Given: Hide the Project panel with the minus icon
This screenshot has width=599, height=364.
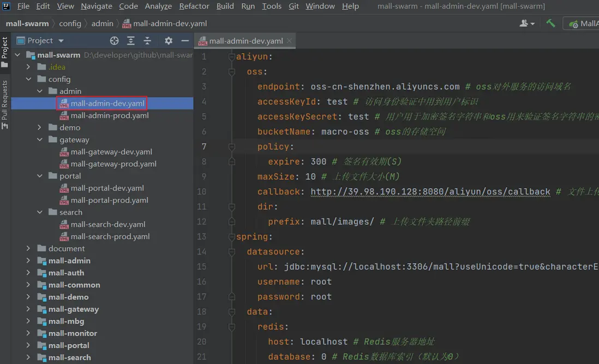Looking at the screenshot, I should pos(185,41).
